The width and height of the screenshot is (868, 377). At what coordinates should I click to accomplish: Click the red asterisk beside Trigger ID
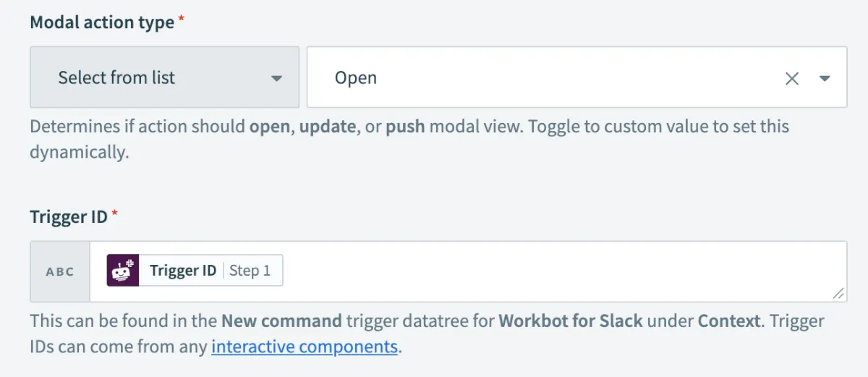tap(114, 214)
